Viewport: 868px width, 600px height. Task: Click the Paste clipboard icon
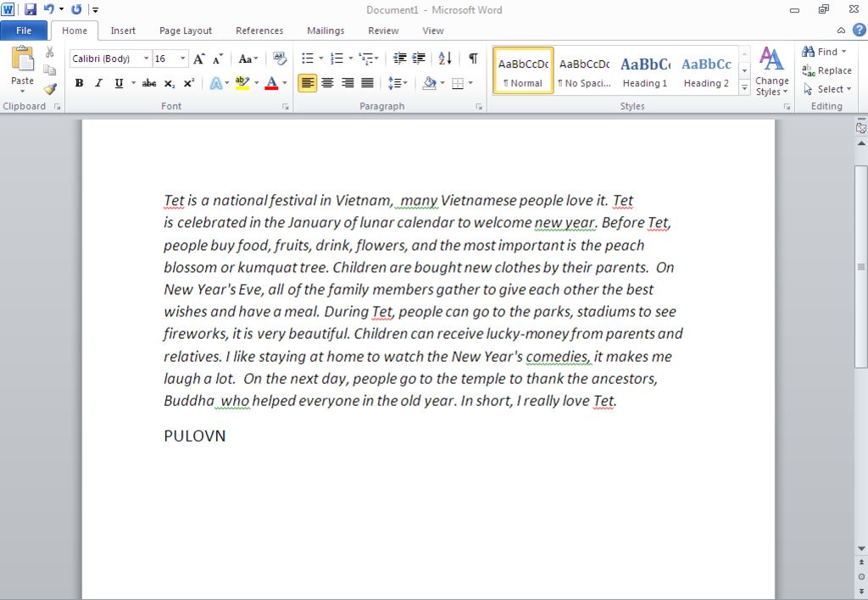click(22, 58)
